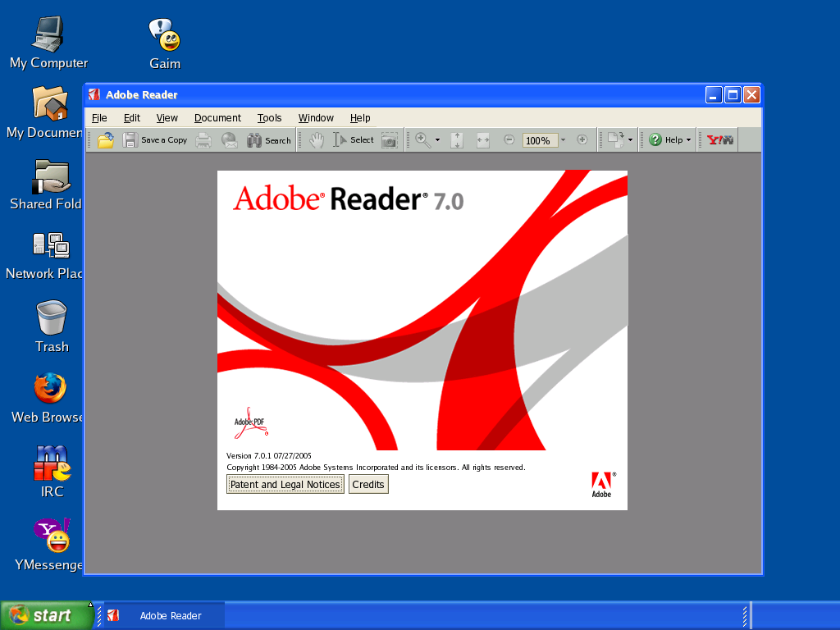Open the Tools menu
Screen dimensions: 840x630
(x=269, y=118)
